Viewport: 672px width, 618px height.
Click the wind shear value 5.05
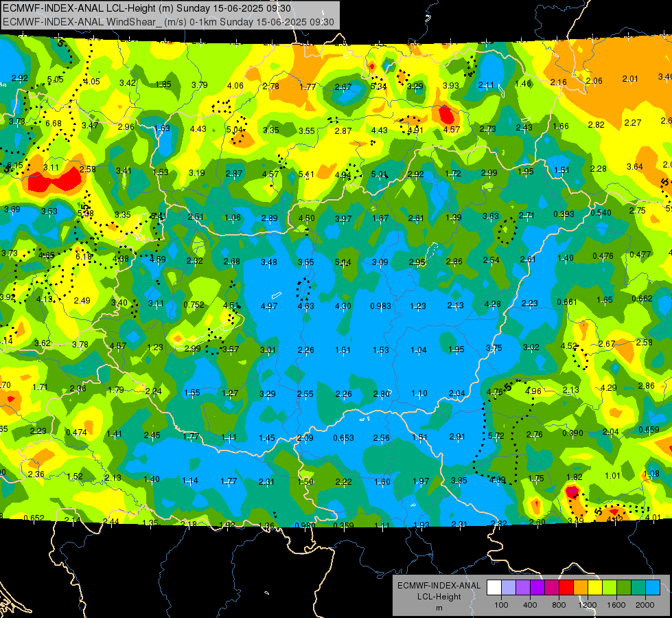[x=56, y=80]
